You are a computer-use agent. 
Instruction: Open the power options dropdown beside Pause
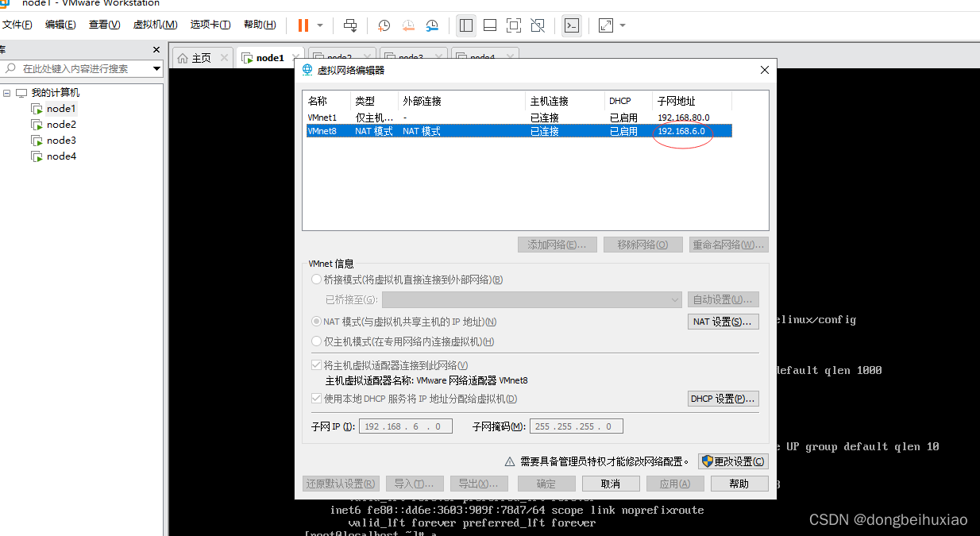[x=320, y=25]
